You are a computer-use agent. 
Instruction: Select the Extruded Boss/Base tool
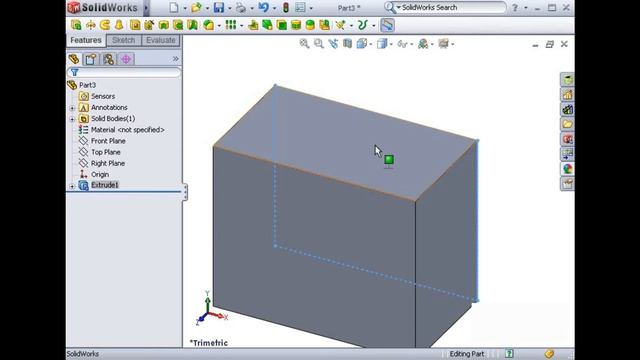pyautogui.click(x=76, y=25)
